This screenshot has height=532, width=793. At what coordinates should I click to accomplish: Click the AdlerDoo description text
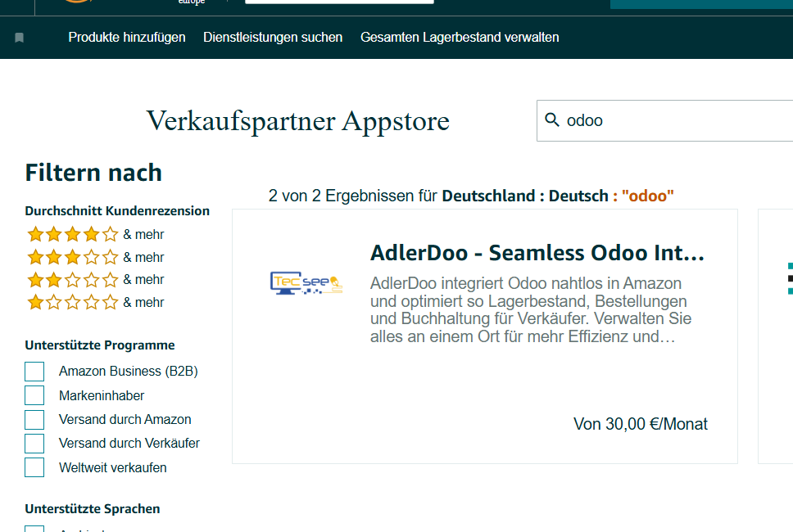[x=530, y=310]
